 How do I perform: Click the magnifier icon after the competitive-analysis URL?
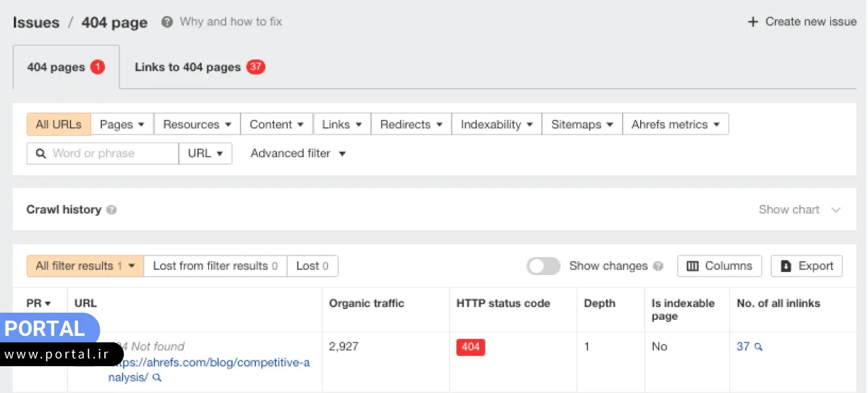[157, 378]
